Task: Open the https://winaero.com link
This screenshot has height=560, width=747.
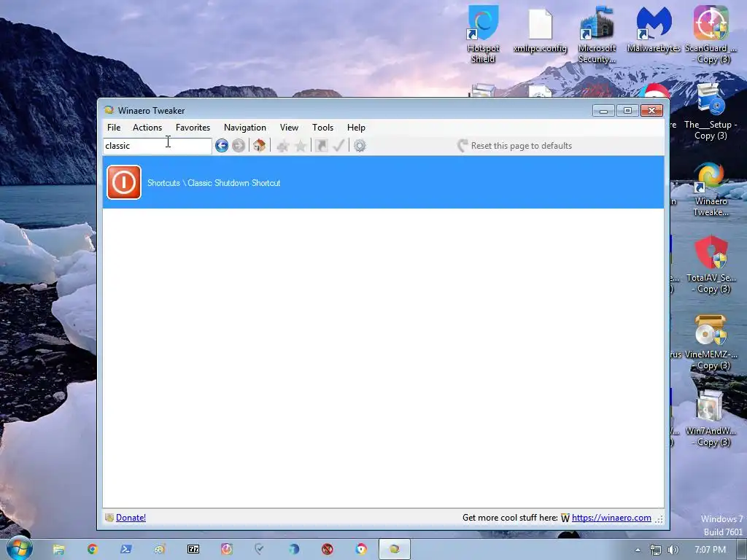Action: tap(611, 518)
